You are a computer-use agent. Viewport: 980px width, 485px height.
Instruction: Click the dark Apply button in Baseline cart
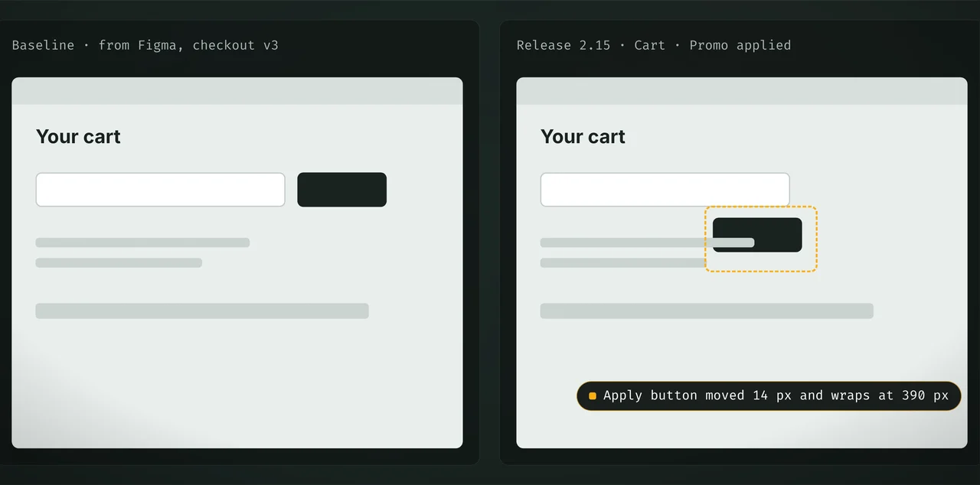click(341, 190)
